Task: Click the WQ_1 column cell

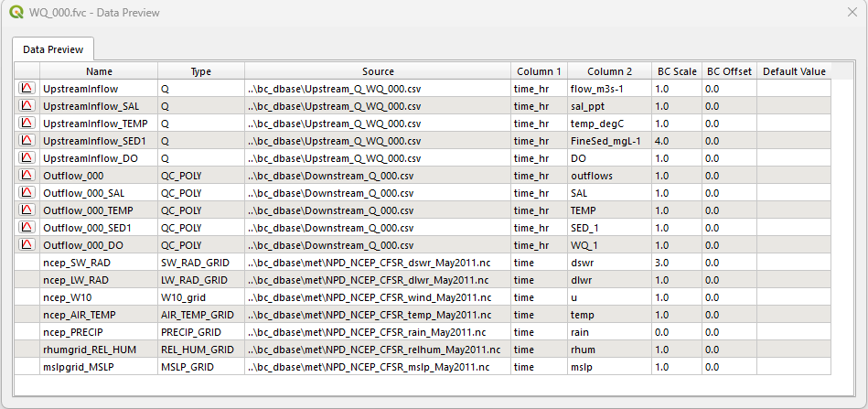Action: [609, 245]
